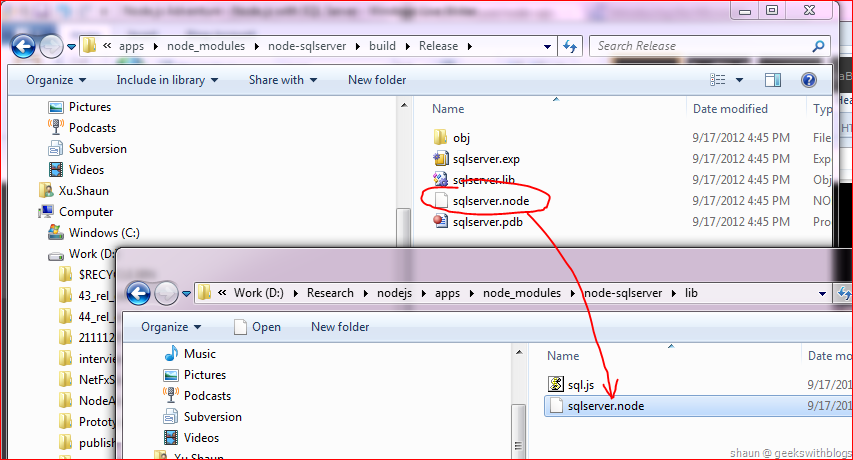Click the Back arrow in the Release window
Image resolution: width=853 pixels, height=460 pixels.
pyautogui.click(x=23, y=47)
